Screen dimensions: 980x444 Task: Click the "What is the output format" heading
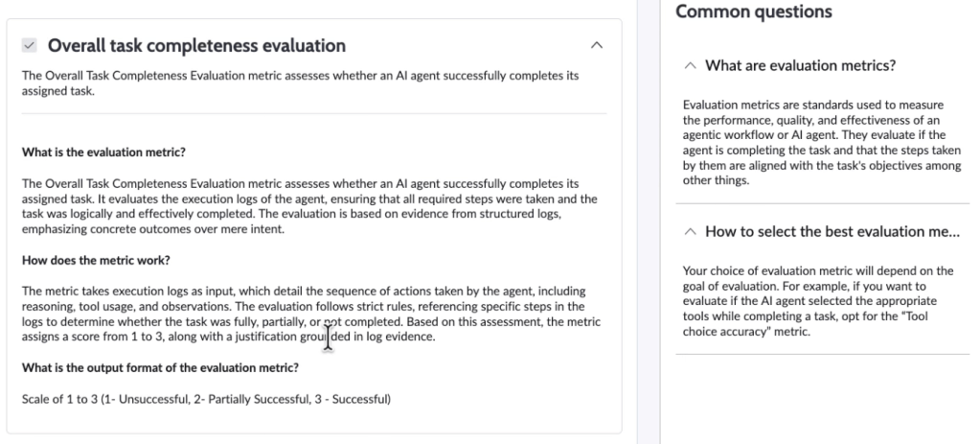click(x=159, y=367)
